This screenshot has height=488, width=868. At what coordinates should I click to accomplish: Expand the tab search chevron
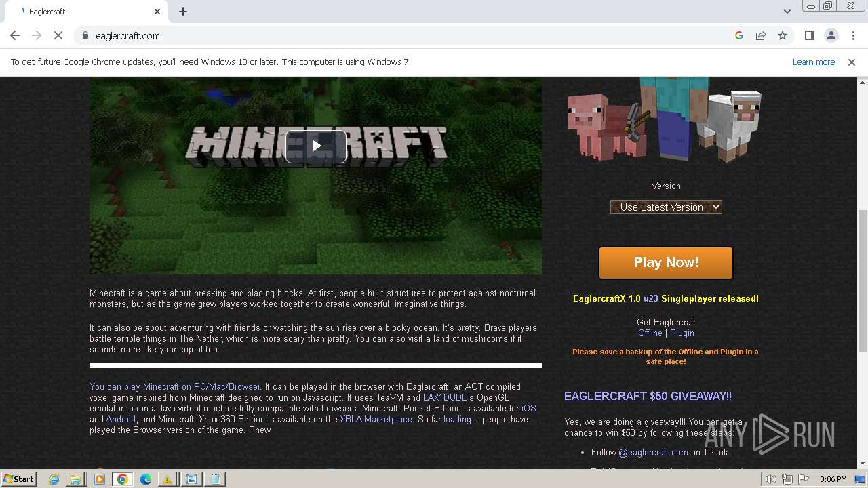pos(787,12)
